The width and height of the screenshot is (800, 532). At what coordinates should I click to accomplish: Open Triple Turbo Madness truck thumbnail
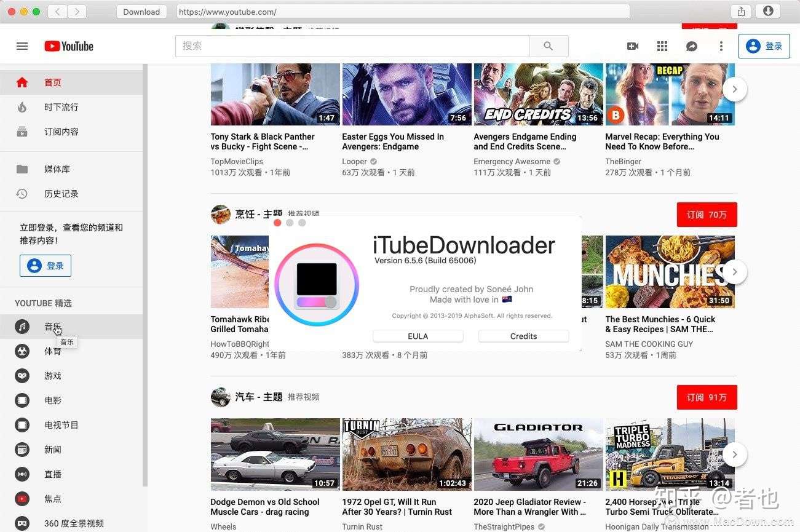click(670, 455)
